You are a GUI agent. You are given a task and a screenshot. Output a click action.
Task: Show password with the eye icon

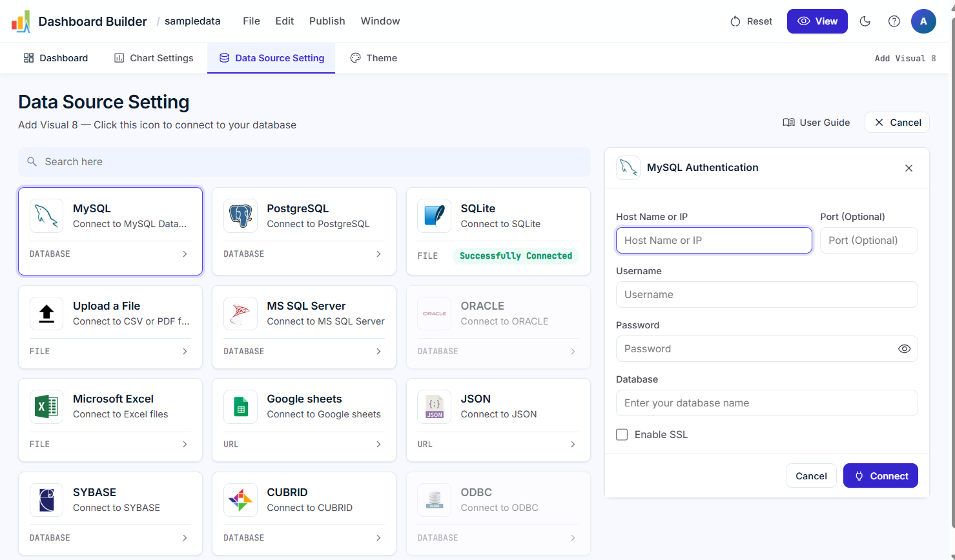click(904, 349)
